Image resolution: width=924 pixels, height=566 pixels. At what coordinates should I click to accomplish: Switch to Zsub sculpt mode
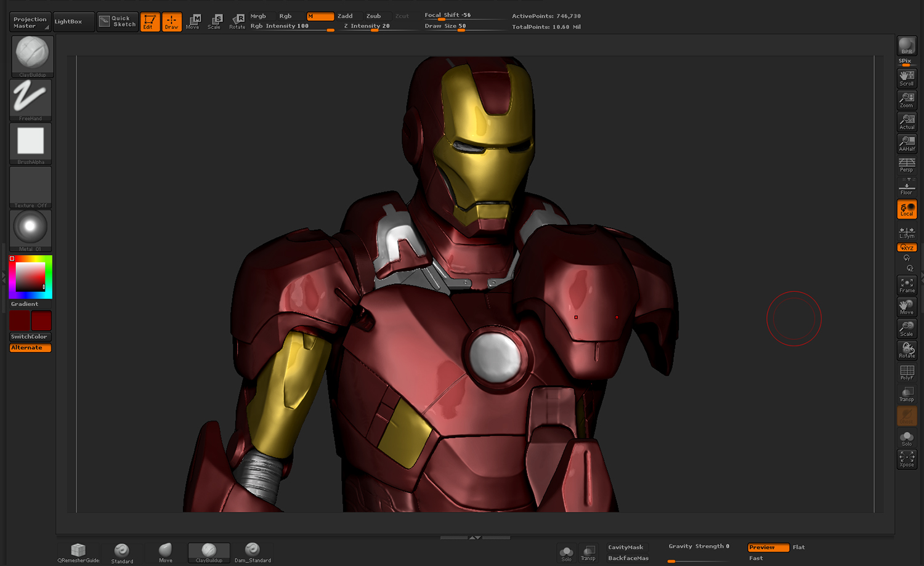pyautogui.click(x=373, y=16)
